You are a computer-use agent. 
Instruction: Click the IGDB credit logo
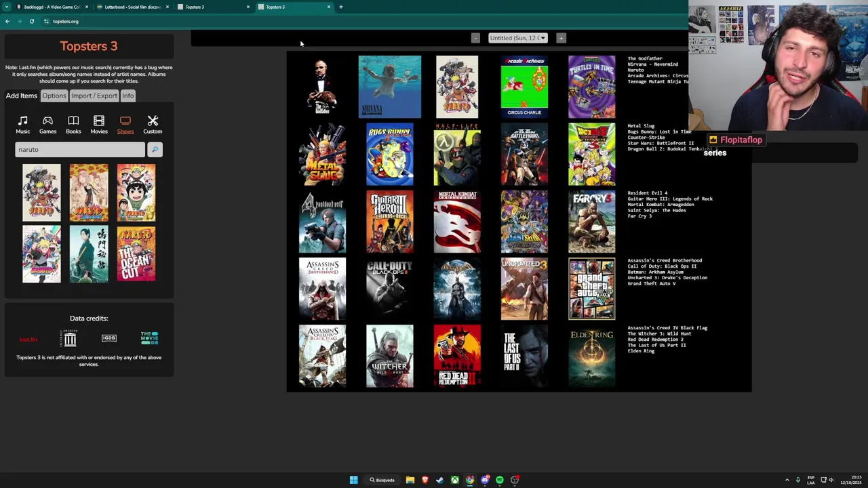click(x=109, y=338)
